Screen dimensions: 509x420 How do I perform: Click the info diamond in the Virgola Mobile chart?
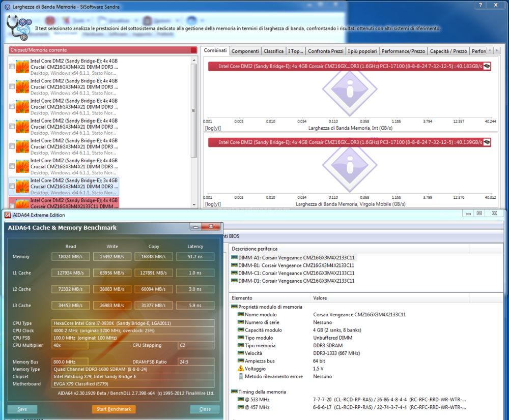click(x=350, y=165)
